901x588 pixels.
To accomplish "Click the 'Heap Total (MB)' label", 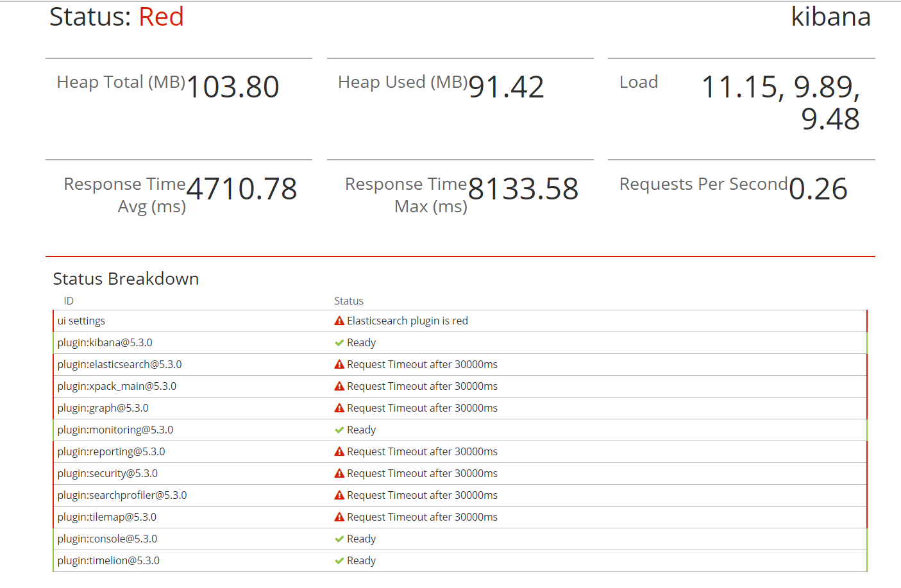I will pyautogui.click(x=121, y=82).
